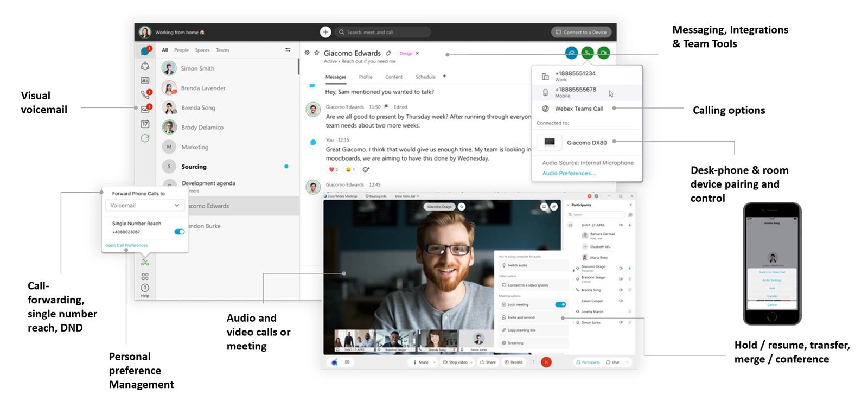
Task: Select Switch audio in the meeting menu
Action: (x=533, y=265)
